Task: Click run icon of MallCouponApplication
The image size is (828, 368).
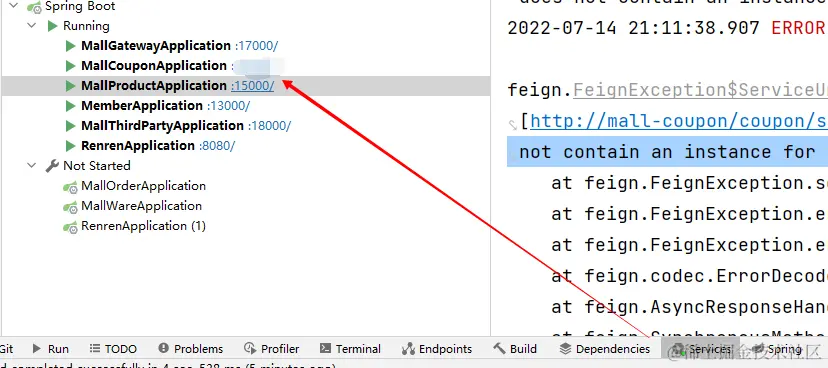Action: (x=70, y=66)
